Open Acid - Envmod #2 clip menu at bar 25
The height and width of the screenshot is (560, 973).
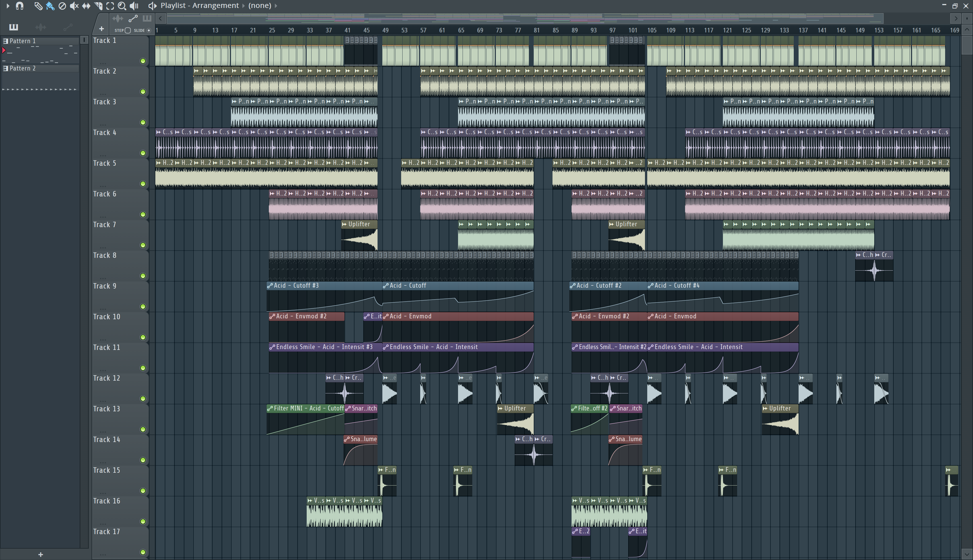[272, 317]
